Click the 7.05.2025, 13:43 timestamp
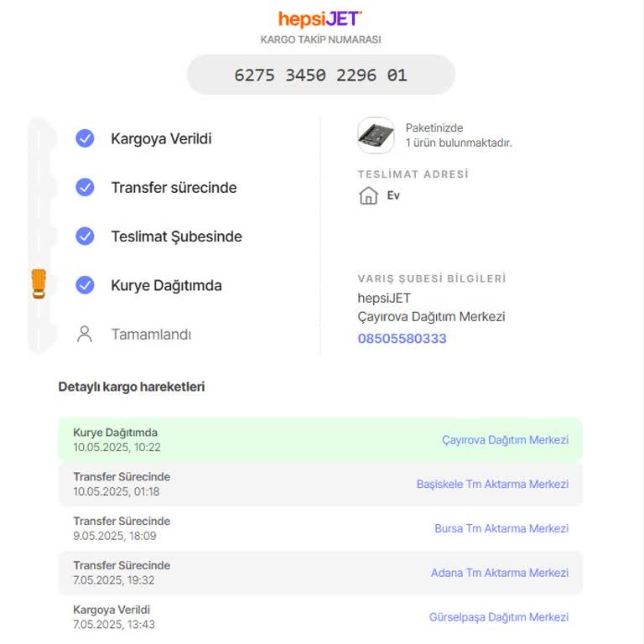The image size is (644, 644). [x=114, y=625]
